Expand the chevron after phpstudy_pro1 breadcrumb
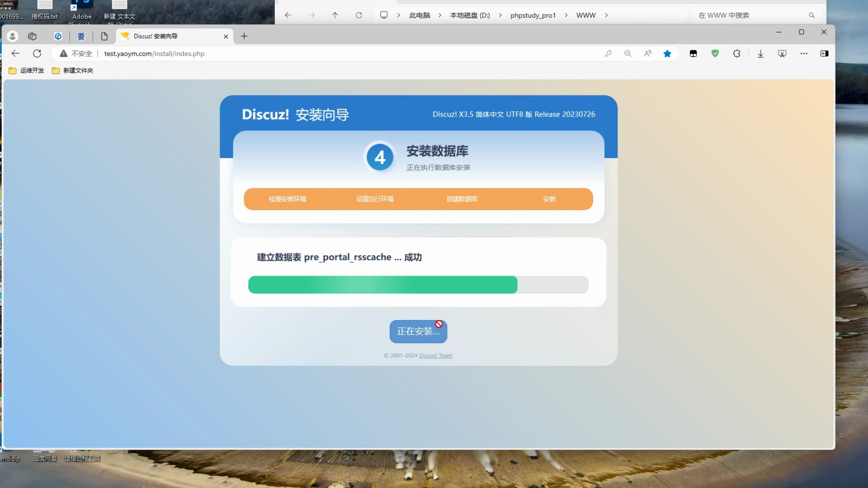 (x=566, y=15)
